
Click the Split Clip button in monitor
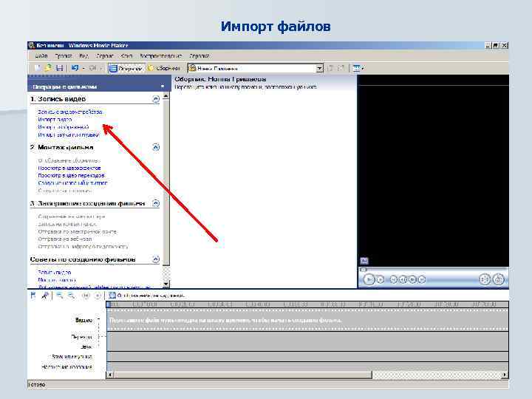click(x=485, y=279)
